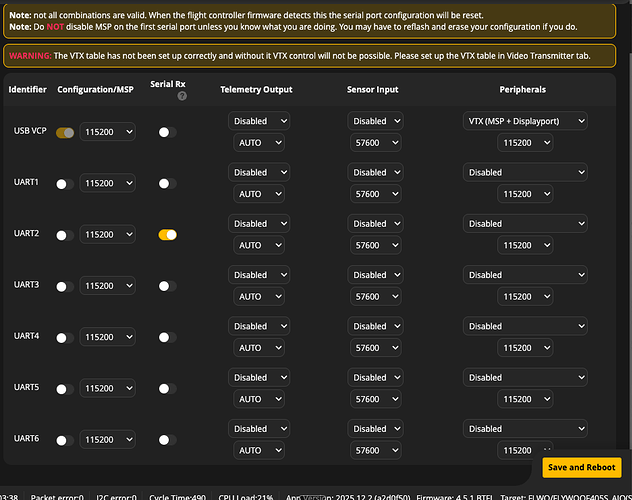Click the Serial Rx help question icon
The height and width of the screenshot is (500, 632).
pos(182,96)
